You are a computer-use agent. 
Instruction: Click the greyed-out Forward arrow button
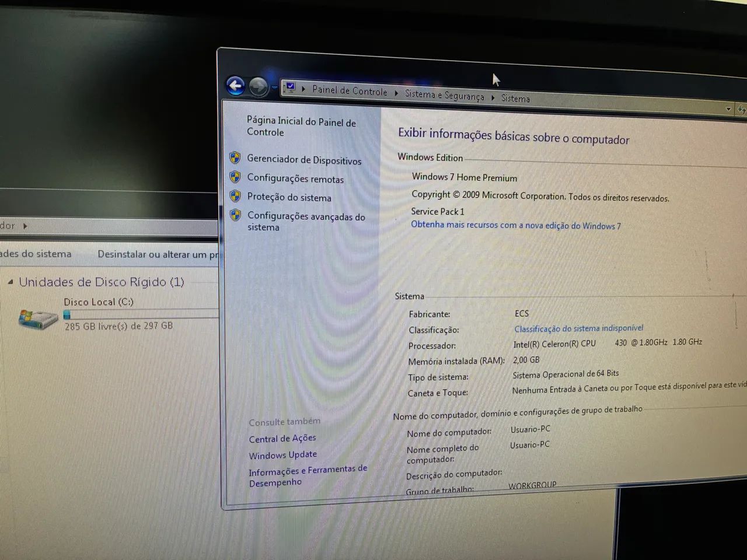258,87
